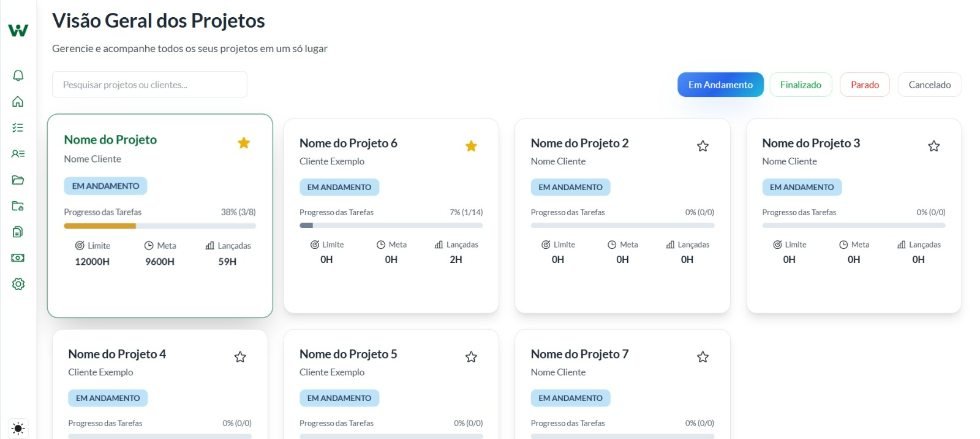Open the Nome do Projeto 4 title
This screenshot has width=980, height=439.
(117, 354)
